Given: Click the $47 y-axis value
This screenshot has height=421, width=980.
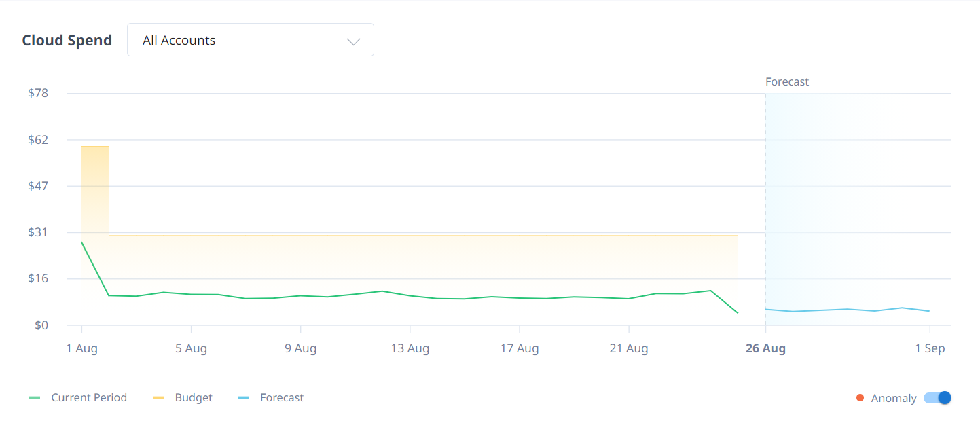Looking at the screenshot, I should pos(38,185).
